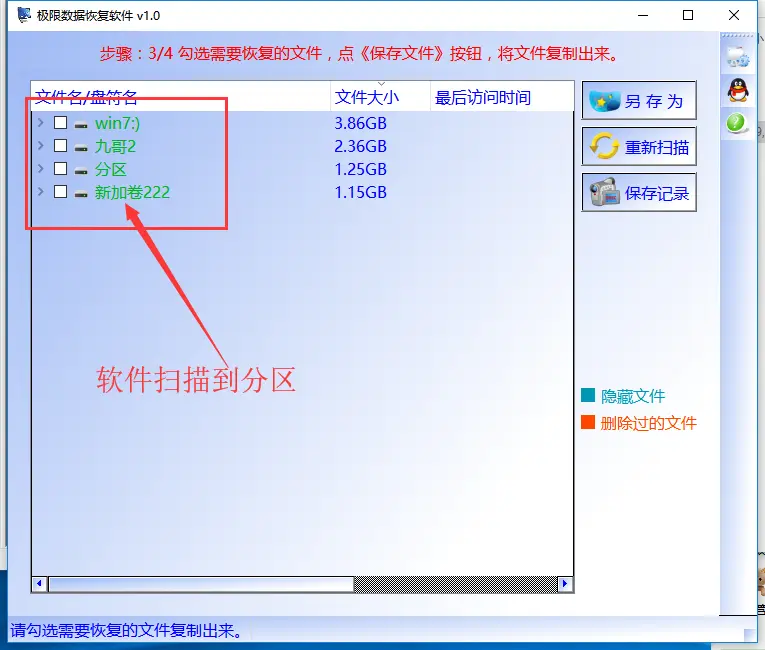Click the drive icon next to 分区
Image resolution: width=765 pixels, height=650 pixels.
coord(81,171)
